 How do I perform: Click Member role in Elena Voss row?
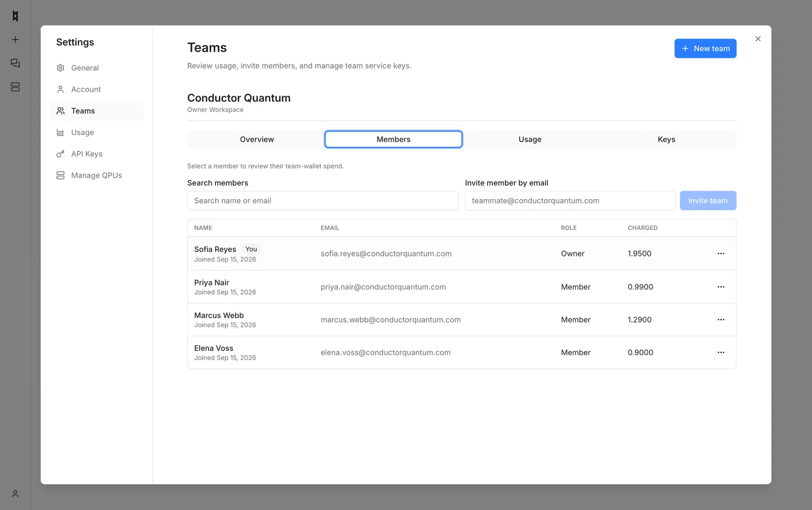pos(576,353)
